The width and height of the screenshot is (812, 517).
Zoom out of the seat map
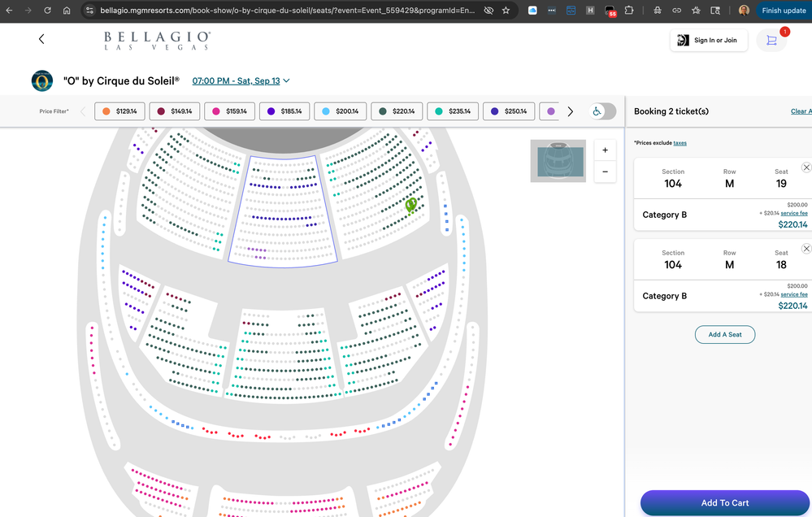point(605,172)
